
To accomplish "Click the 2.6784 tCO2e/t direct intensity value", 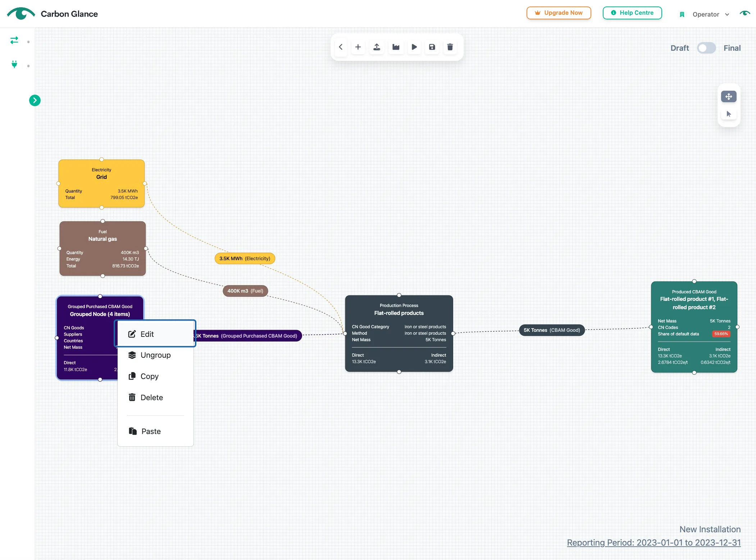I will tap(673, 362).
